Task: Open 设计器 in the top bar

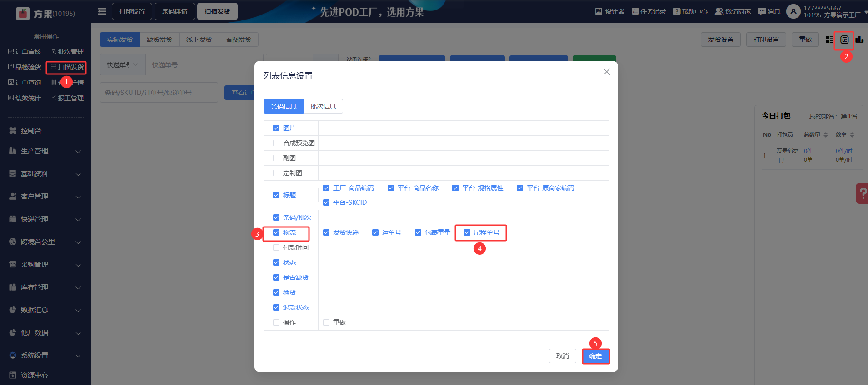Action: 610,11
